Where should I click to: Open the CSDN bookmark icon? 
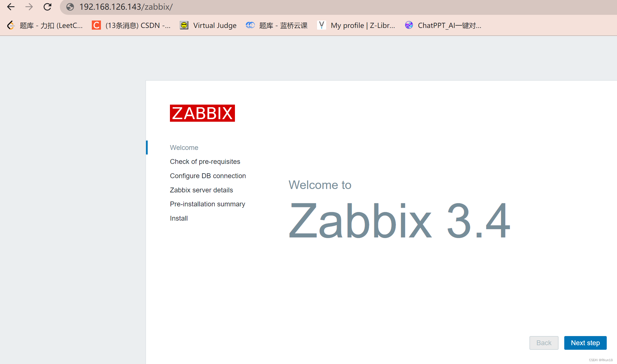[x=96, y=25]
